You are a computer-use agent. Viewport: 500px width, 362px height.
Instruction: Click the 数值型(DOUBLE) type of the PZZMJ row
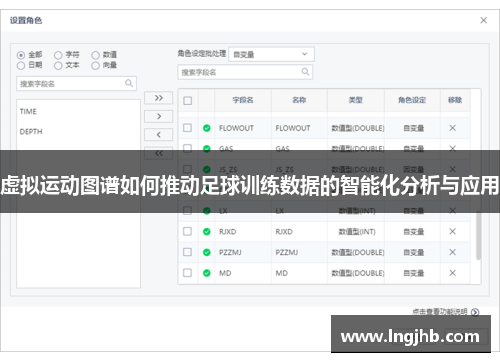pyautogui.click(x=358, y=252)
